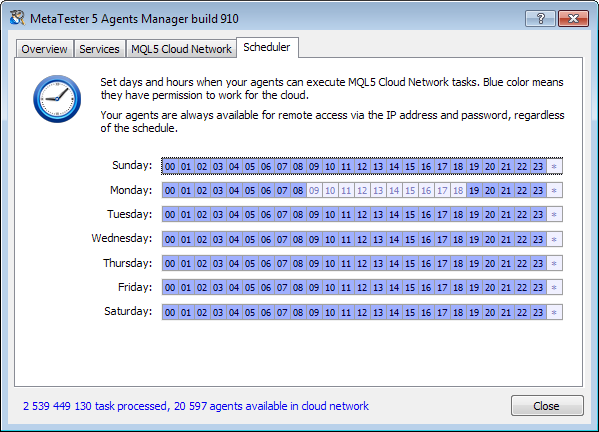
Task: Click the Saturday row label
Action: [x=128, y=311]
